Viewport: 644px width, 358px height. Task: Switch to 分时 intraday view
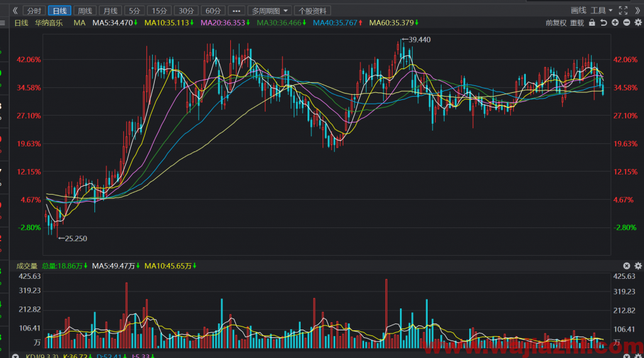(x=34, y=11)
